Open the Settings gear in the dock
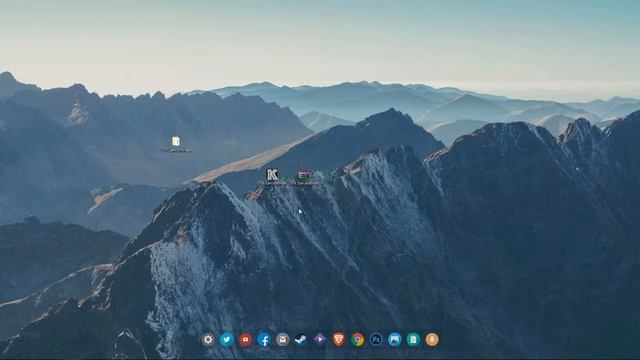 (x=208, y=340)
